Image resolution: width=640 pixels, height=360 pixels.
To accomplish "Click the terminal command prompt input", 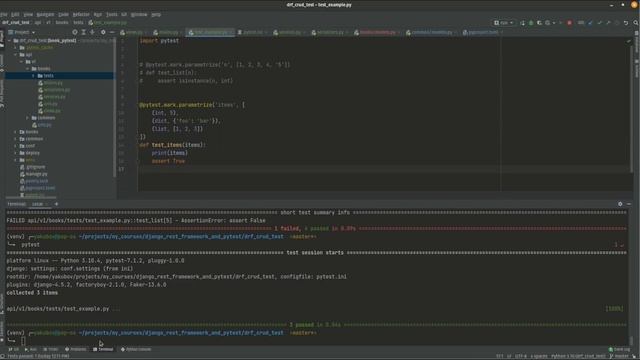I will 23,341.
